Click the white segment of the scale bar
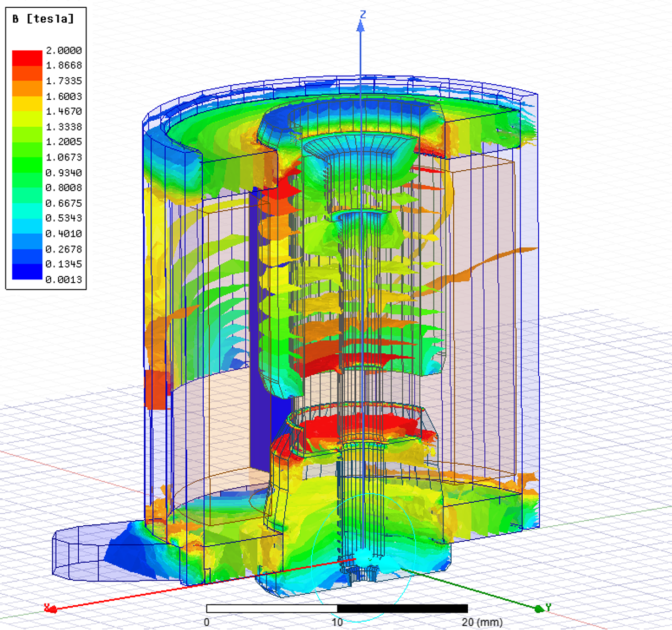 (x=272, y=609)
